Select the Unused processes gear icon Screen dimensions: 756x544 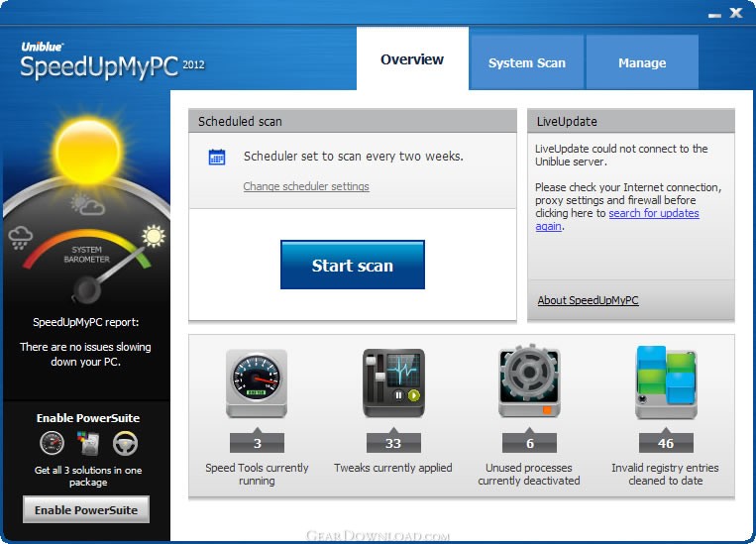coord(529,381)
